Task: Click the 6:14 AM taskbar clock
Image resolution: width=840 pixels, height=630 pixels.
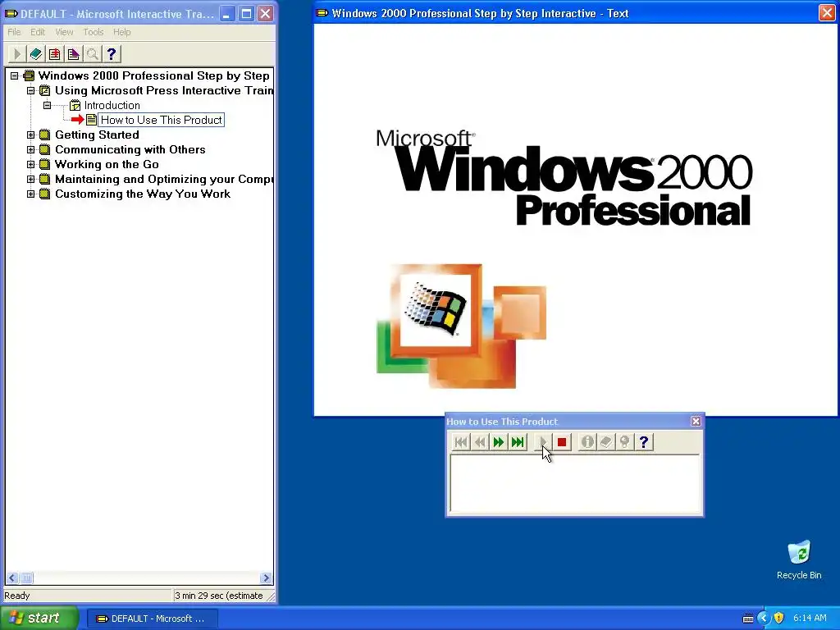Action: (810, 619)
